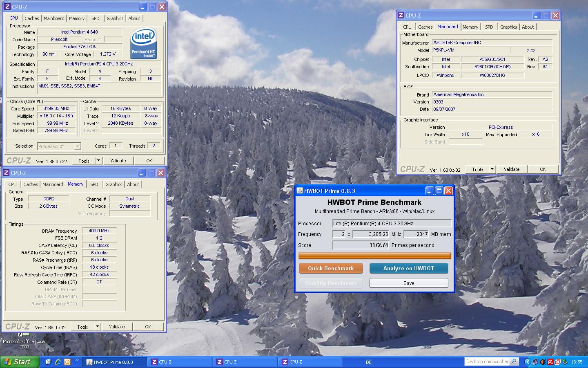Image resolution: width=588 pixels, height=368 pixels.
Task: Click the Intel Pentium 4 HT logo
Action: click(143, 43)
